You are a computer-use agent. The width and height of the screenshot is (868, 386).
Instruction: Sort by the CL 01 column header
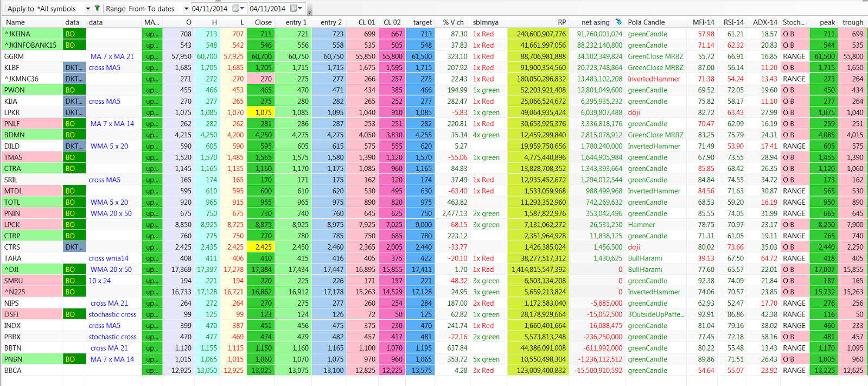(x=362, y=22)
